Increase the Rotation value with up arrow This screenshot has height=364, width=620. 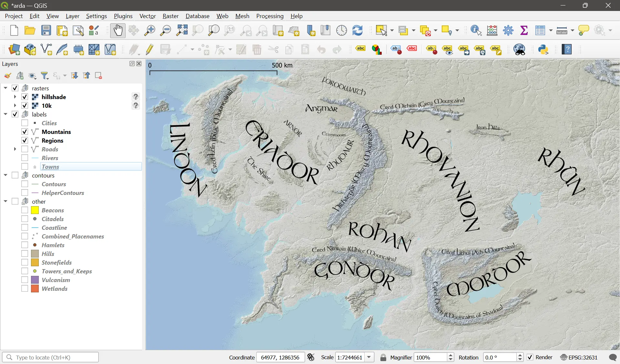click(x=520, y=355)
